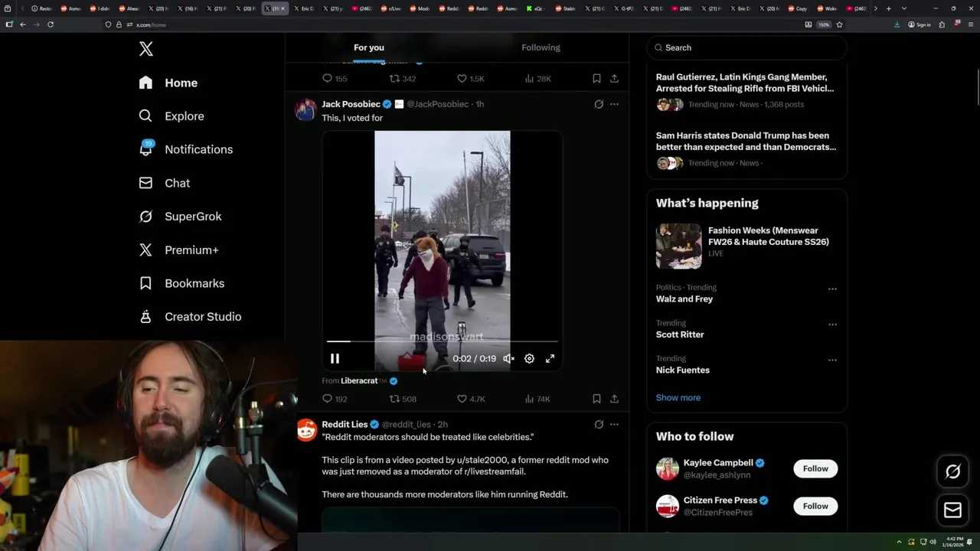Click Sign in in the browser toolbar

click(920, 24)
